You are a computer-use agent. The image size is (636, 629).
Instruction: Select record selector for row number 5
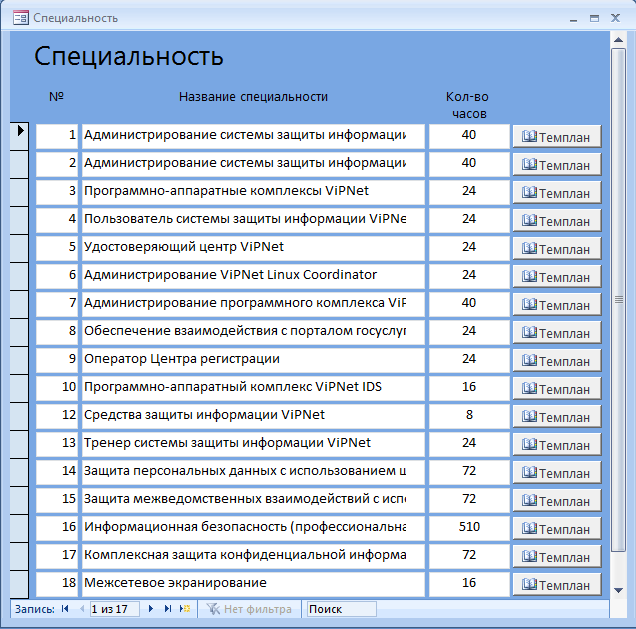pos(19,248)
